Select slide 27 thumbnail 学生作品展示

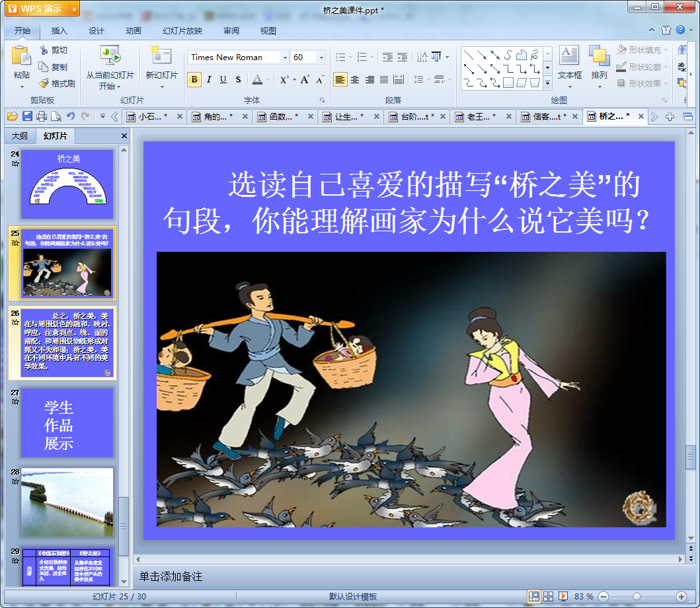[x=67, y=423]
